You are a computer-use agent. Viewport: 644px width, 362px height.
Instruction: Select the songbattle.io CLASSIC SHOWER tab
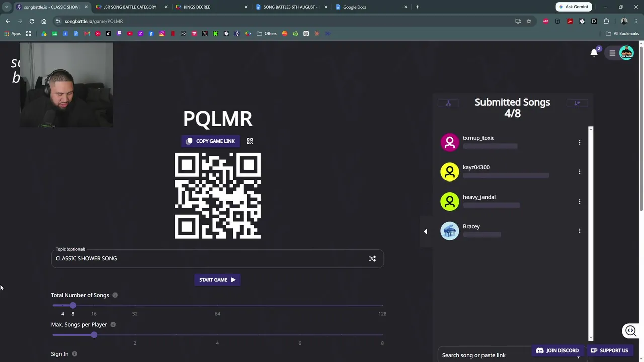[x=52, y=7]
